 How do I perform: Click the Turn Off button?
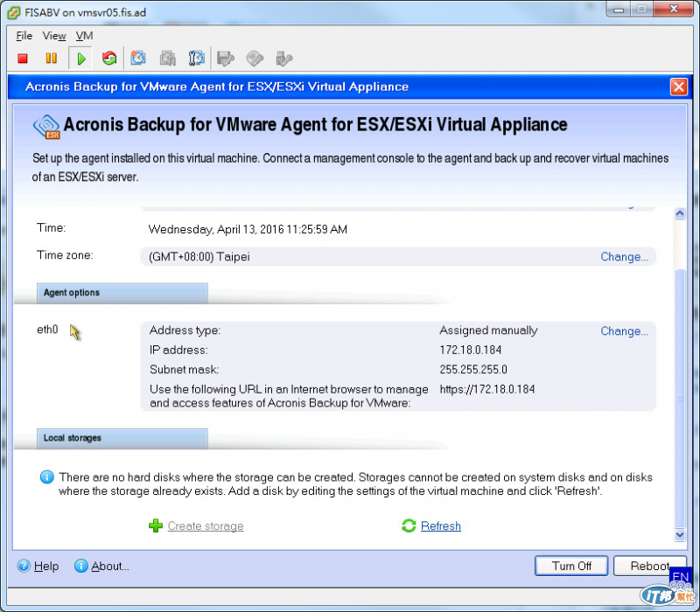click(571, 566)
